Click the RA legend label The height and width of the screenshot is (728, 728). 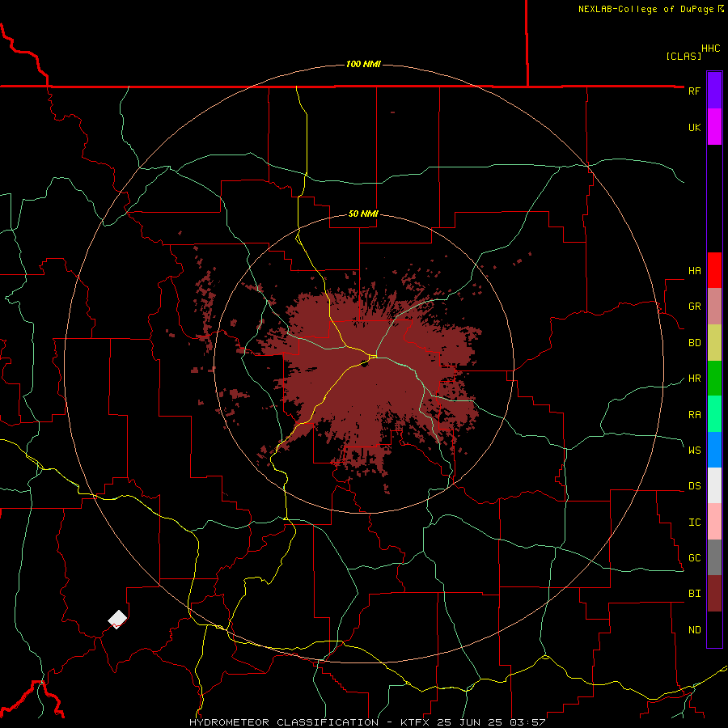[x=694, y=414]
